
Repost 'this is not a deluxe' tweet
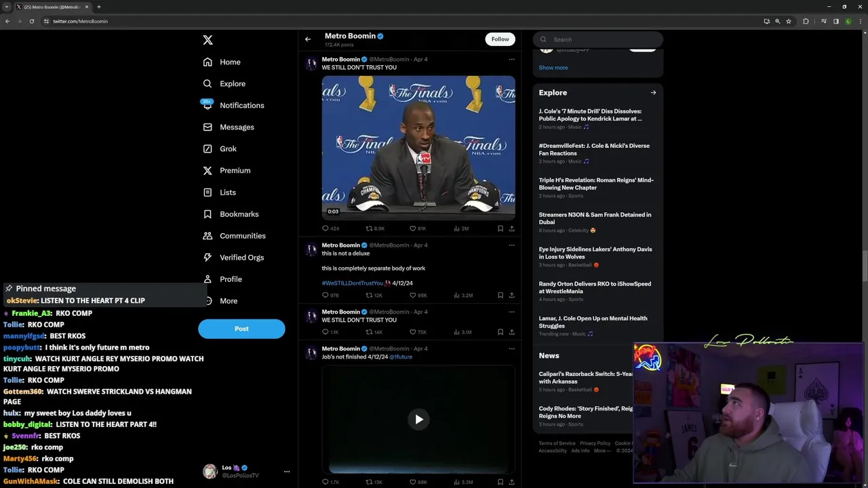point(369,296)
